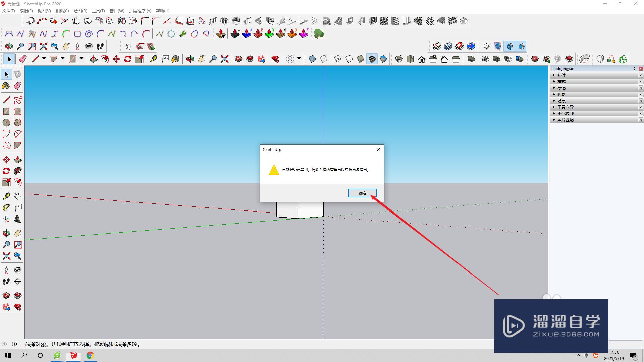Choose the Rotate tool in left toolbar

click(6, 171)
